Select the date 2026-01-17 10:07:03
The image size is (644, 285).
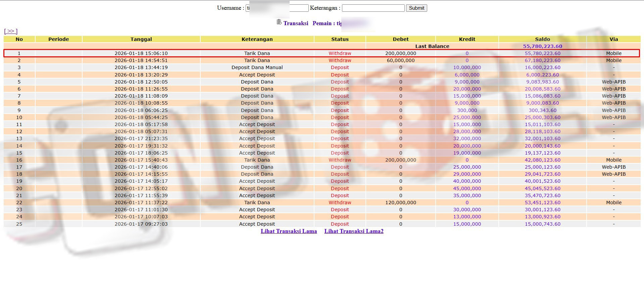point(141,217)
